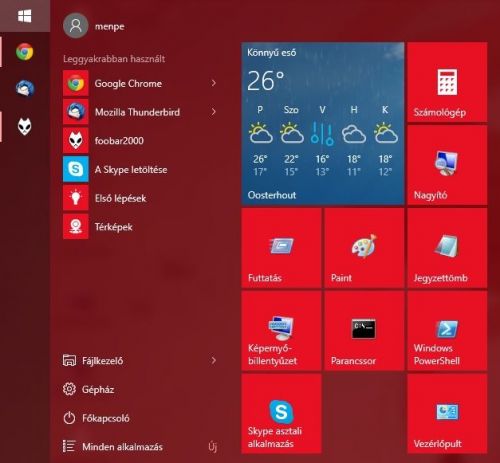
Task: Click the Leggyakrabban használt heading
Action: point(114,59)
